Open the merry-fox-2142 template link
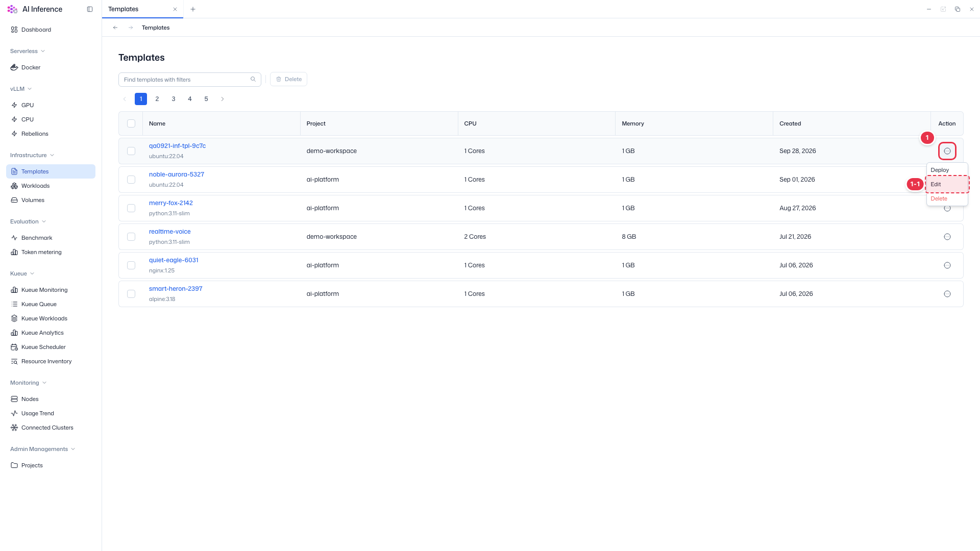980x551 pixels. click(x=171, y=203)
